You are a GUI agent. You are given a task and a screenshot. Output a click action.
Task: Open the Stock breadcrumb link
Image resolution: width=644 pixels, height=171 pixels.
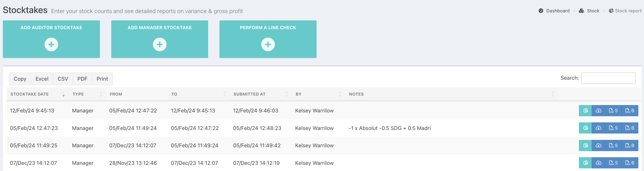coord(593,11)
